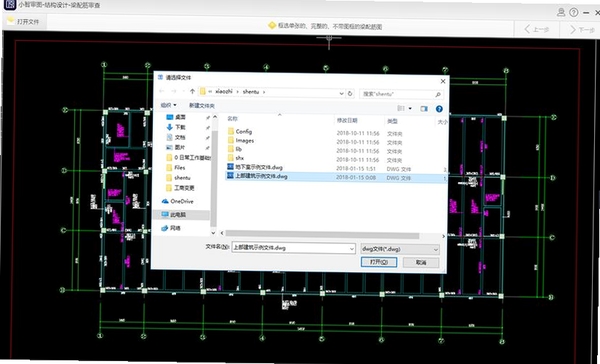This screenshot has height=364, width=600.
Task: Click the back arrow in file dialog
Action: [162, 91]
